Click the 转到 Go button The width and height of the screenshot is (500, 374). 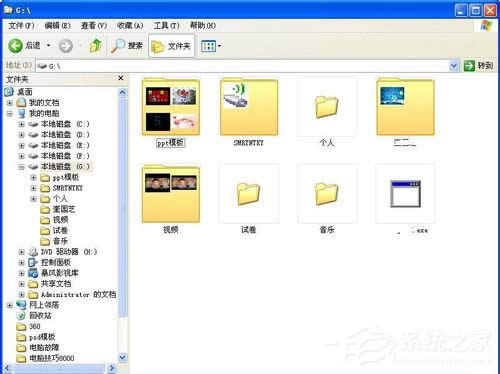pyautogui.click(x=478, y=66)
